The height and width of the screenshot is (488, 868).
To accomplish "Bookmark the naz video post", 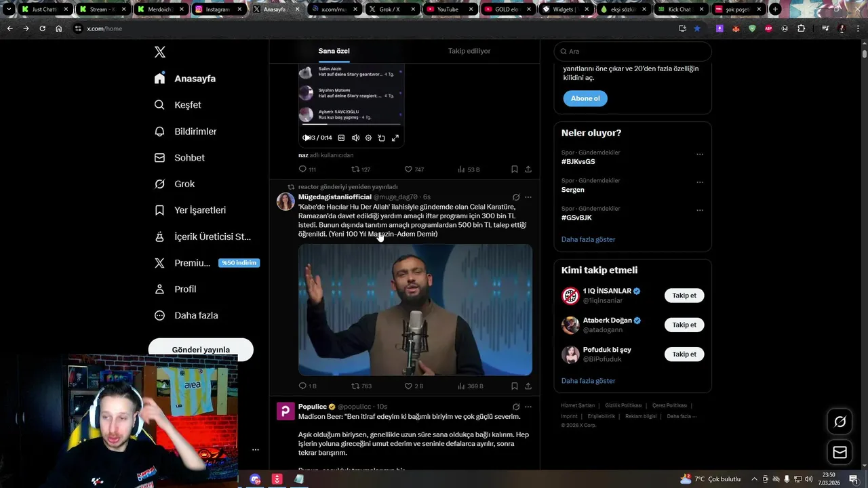I will click(515, 169).
